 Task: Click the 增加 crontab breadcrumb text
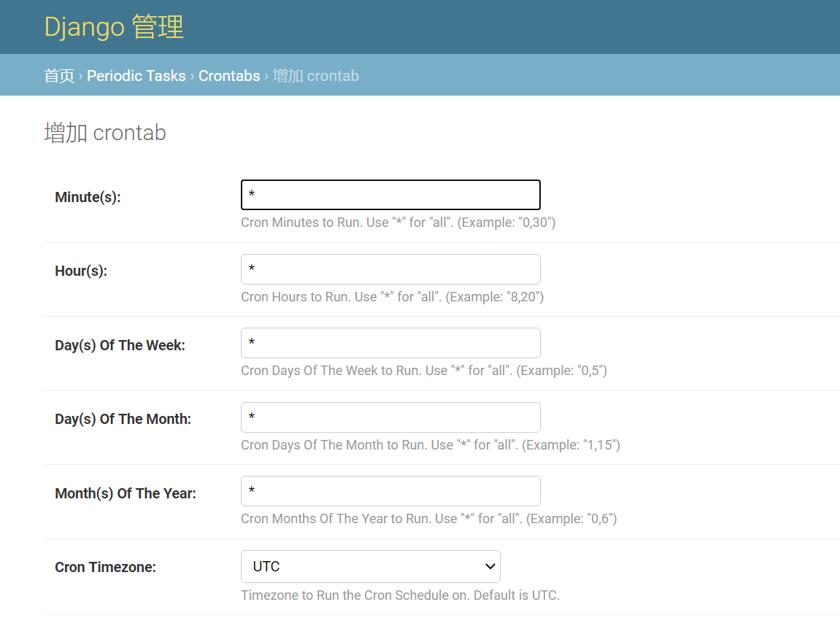pos(315,76)
